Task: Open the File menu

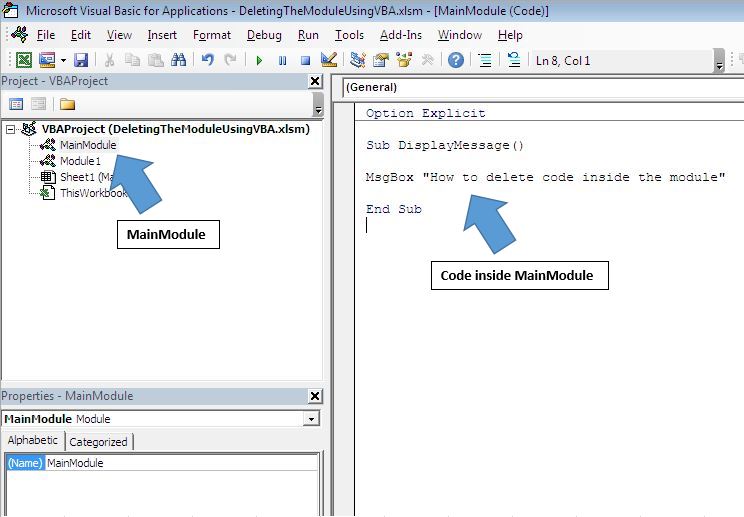Action: pyautogui.click(x=46, y=35)
